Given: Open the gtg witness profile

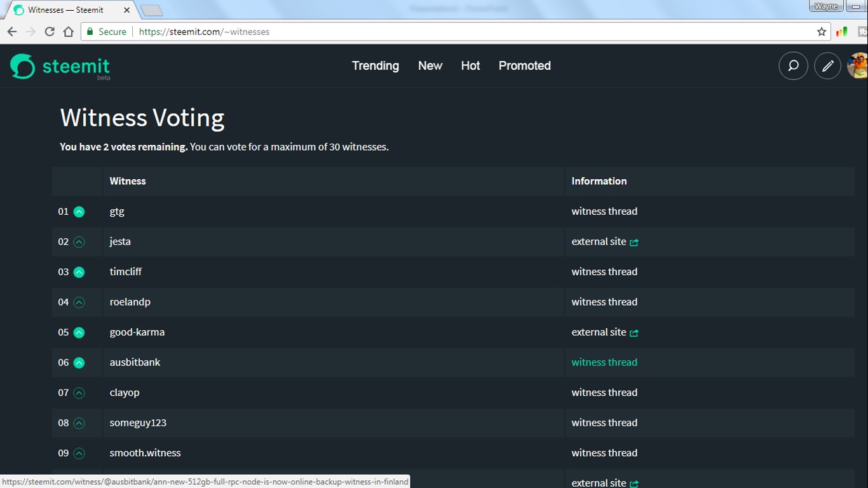Looking at the screenshot, I should [x=117, y=212].
